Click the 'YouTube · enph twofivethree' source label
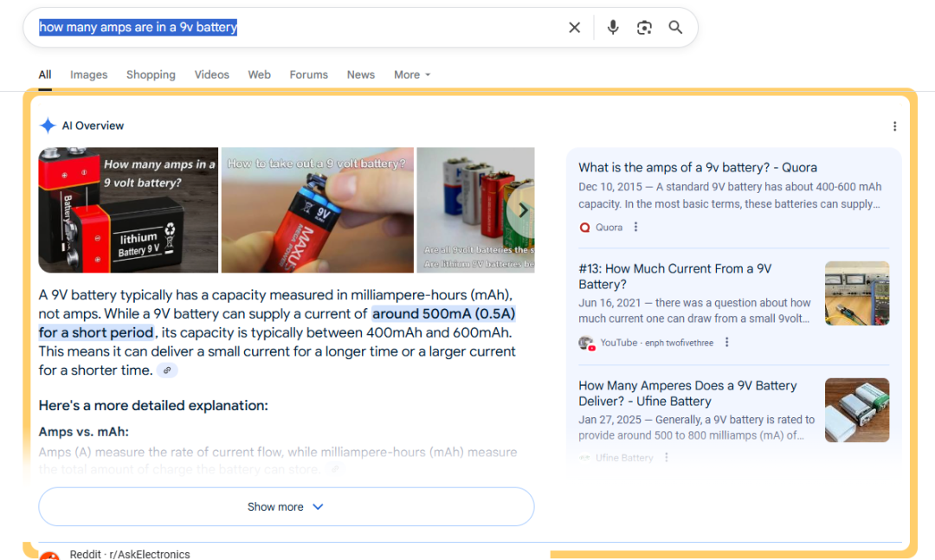The image size is (935, 560). click(x=656, y=343)
